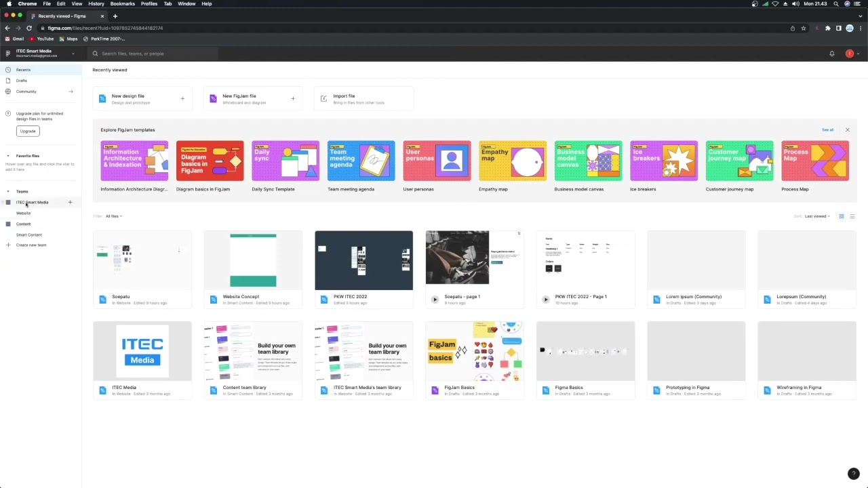Click See all templates link

(827, 130)
